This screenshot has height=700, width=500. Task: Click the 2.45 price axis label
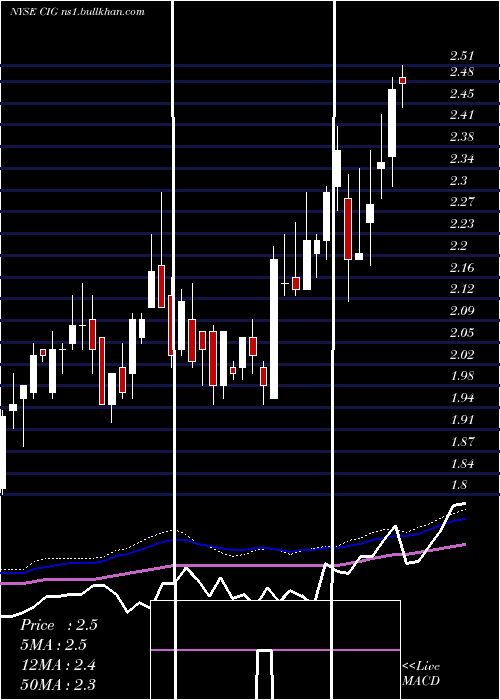(x=462, y=94)
